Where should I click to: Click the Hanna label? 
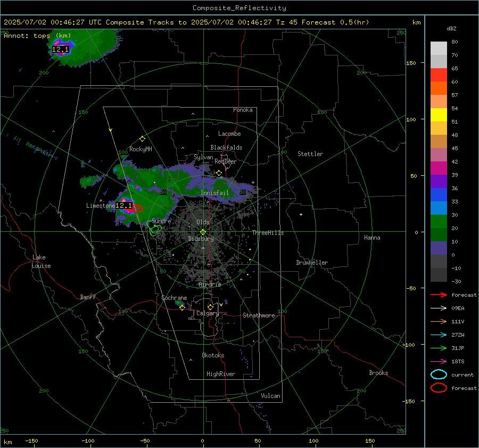click(372, 238)
